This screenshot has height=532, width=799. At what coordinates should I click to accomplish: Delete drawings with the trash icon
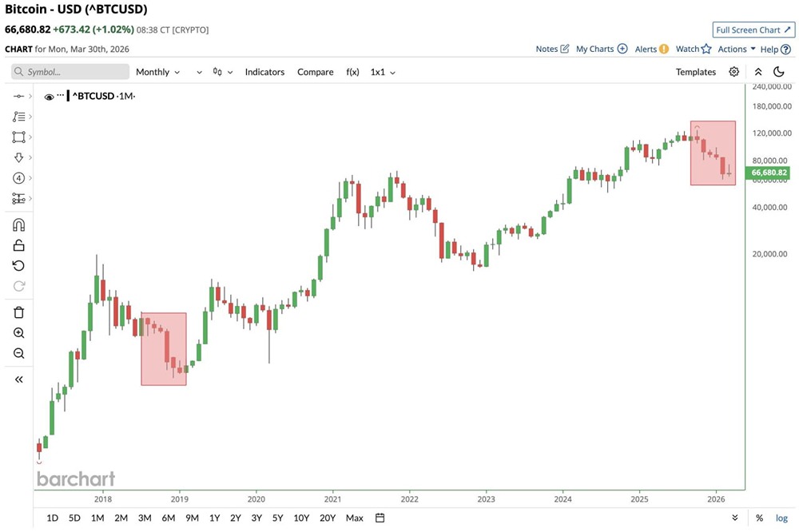[x=19, y=312]
